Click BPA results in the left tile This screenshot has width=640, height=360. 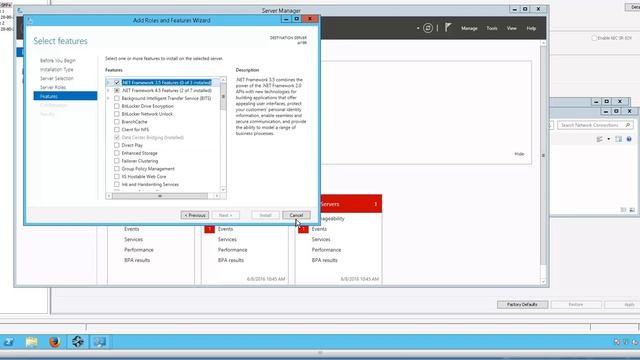137,260
